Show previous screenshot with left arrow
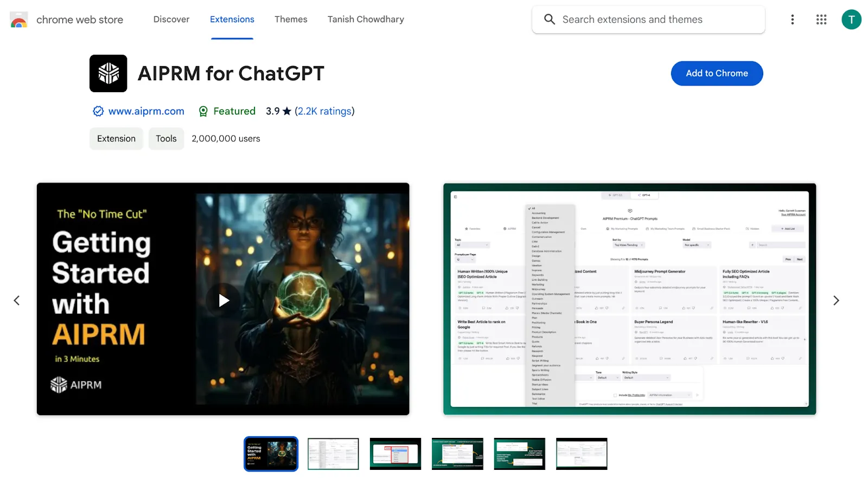This screenshot has height=478, width=868. pos(17,300)
